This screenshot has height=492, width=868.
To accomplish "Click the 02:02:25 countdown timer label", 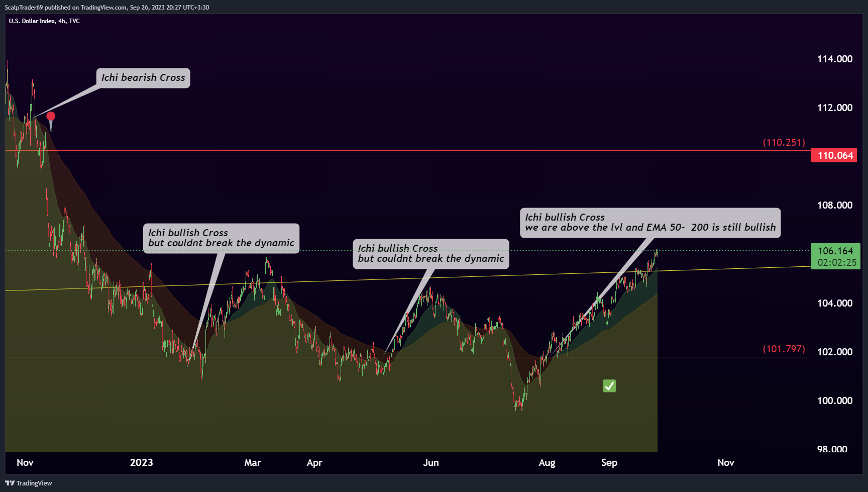I will [836, 262].
